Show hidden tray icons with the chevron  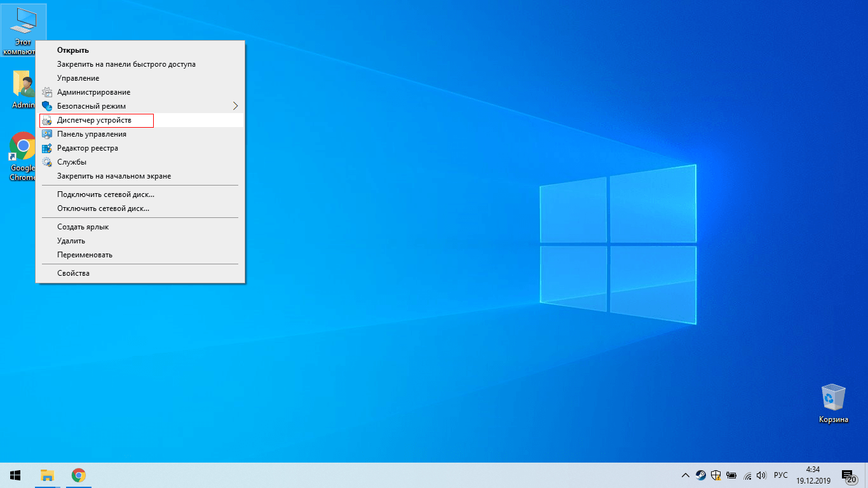point(685,475)
